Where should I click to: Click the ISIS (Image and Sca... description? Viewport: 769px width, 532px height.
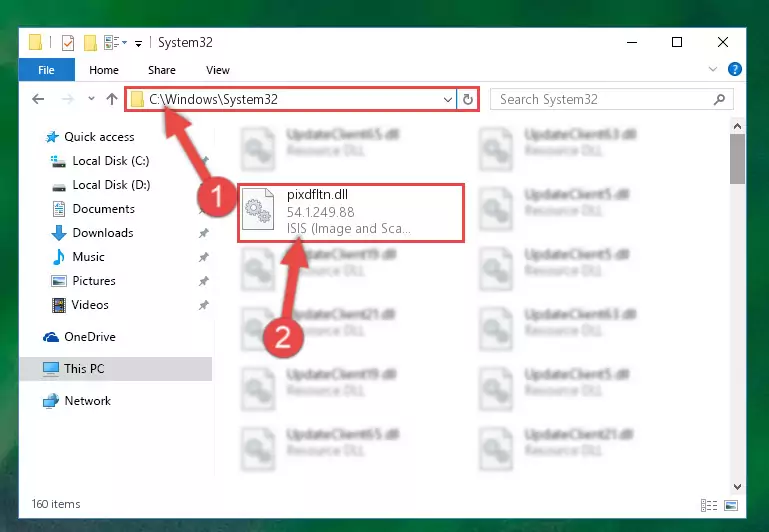349,228
